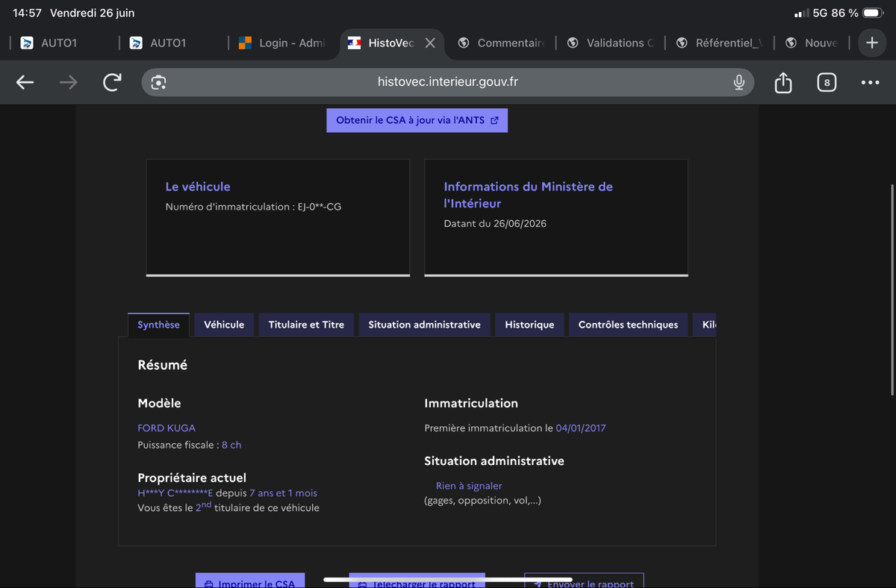Image resolution: width=896 pixels, height=588 pixels.
Task: Reload the page with the refresh icon
Action: coord(112,82)
